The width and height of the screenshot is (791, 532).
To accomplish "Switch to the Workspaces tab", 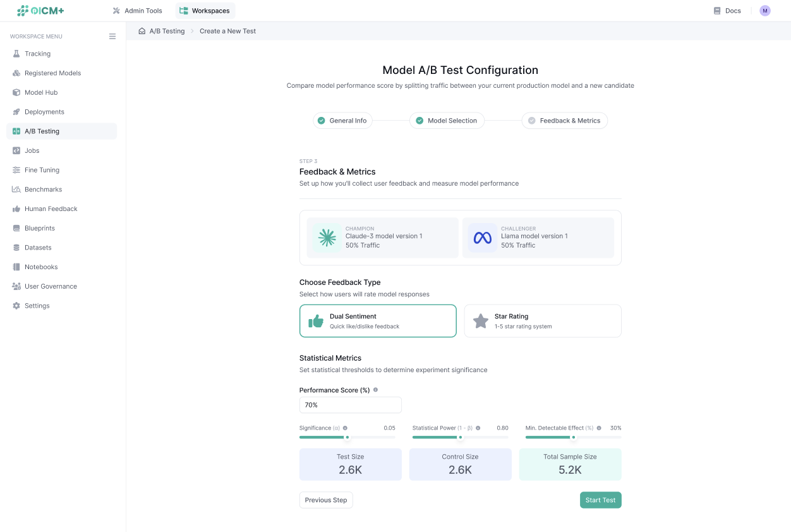I will pyautogui.click(x=205, y=11).
